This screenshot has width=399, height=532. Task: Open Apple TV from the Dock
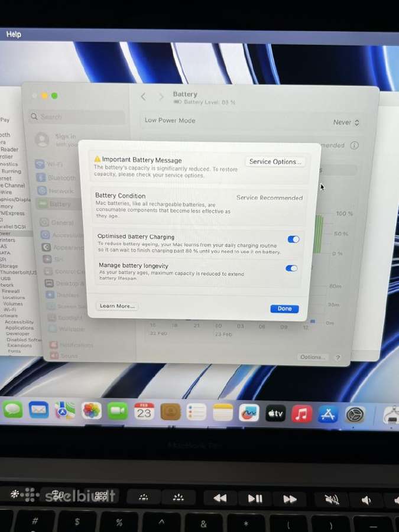click(x=275, y=413)
